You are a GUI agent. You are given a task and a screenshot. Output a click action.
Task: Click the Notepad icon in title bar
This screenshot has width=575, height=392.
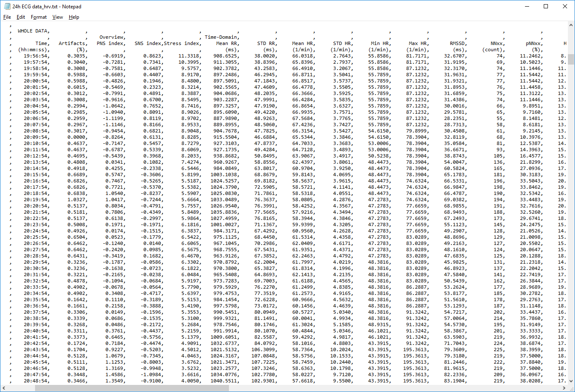pyautogui.click(x=7, y=6)
